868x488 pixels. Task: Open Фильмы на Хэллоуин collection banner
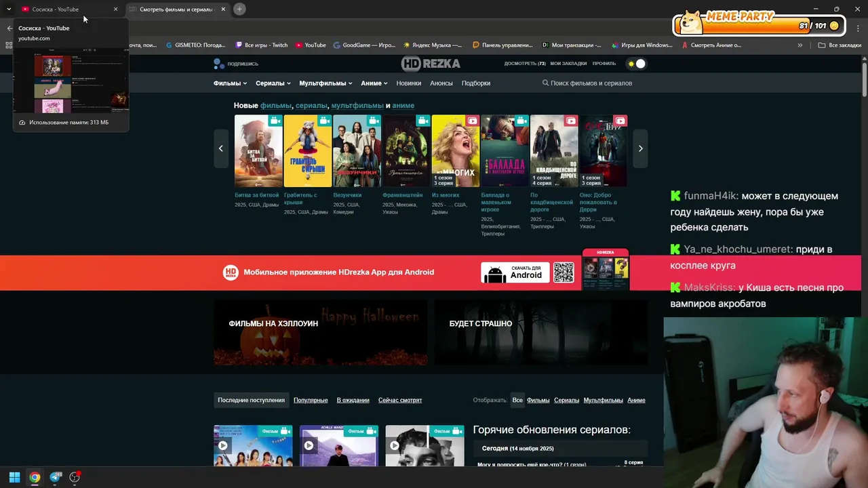tap(321, 333)
